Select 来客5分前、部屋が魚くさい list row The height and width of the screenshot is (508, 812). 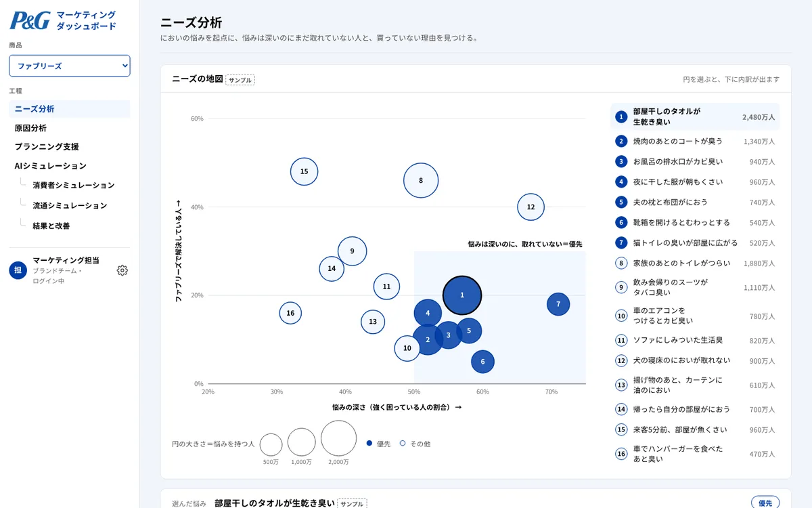click(695, 429)
